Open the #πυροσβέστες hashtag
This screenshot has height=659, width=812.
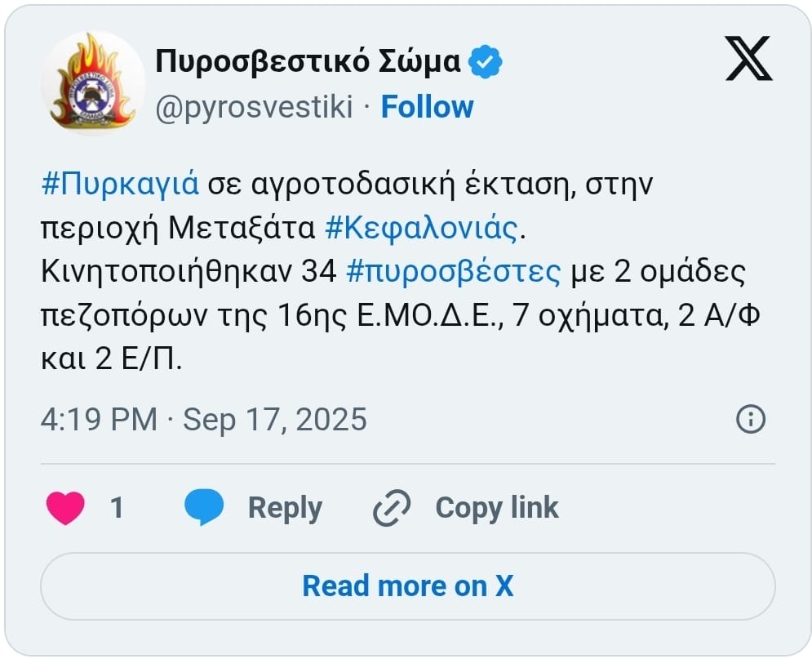453,272
